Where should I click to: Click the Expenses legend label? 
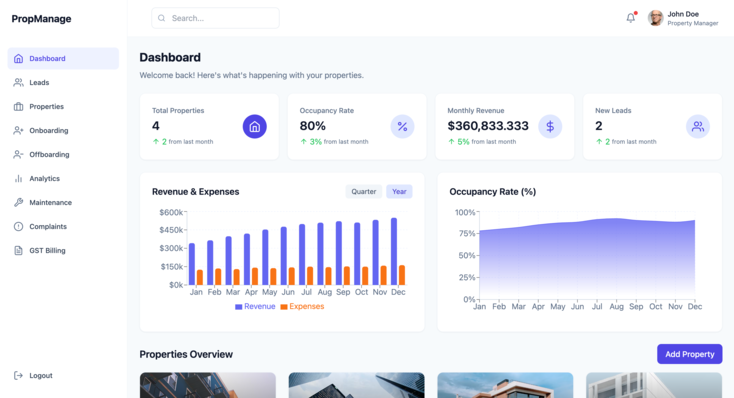(307, 306)
